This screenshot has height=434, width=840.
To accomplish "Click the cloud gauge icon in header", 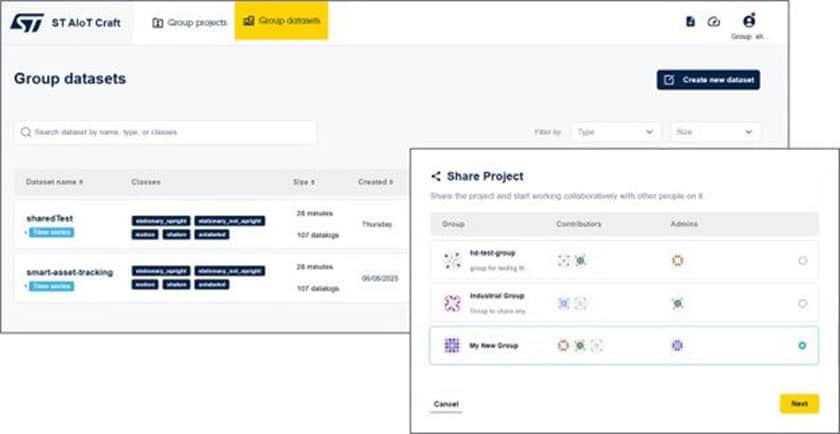I will 714,21.
